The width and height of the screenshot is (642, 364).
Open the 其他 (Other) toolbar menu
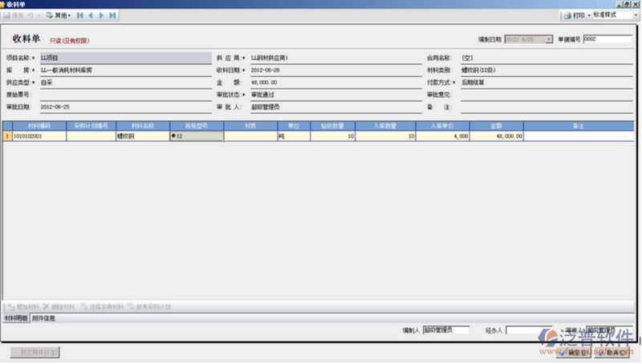coord(59,15)
